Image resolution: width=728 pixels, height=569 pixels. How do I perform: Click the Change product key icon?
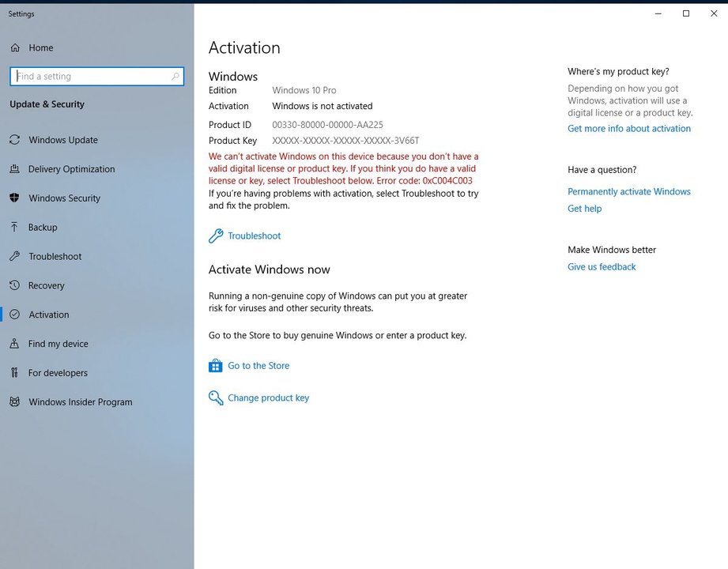click(x=216, y=398)
